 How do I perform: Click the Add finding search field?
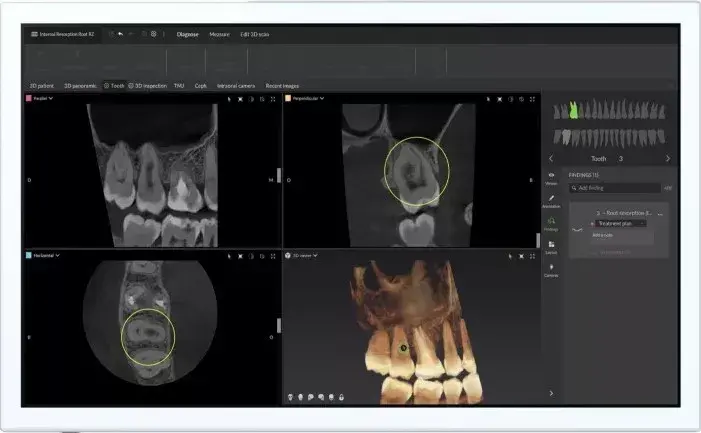coord(615,188)
